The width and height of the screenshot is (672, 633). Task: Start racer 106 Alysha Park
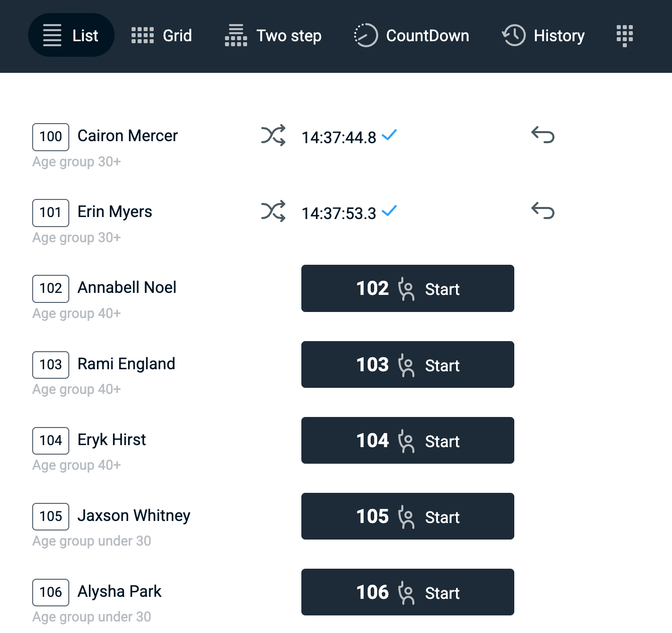point(407,592)
